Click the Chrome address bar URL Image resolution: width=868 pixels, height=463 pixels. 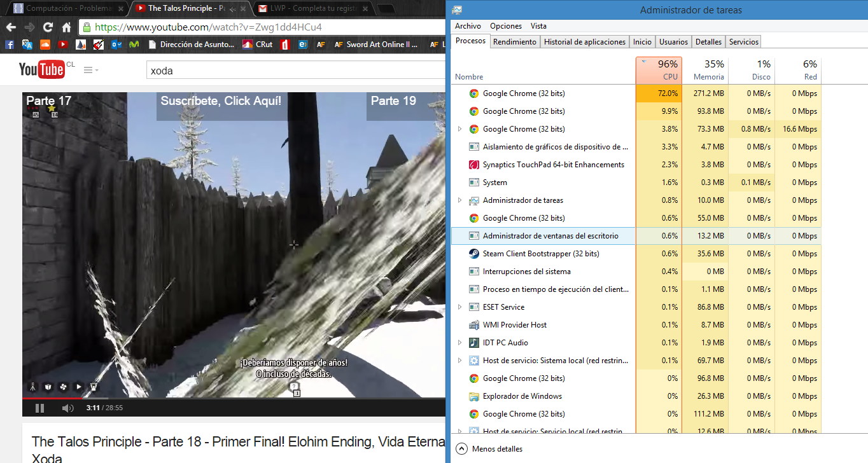pyautogui.click(x=207, y=27)
